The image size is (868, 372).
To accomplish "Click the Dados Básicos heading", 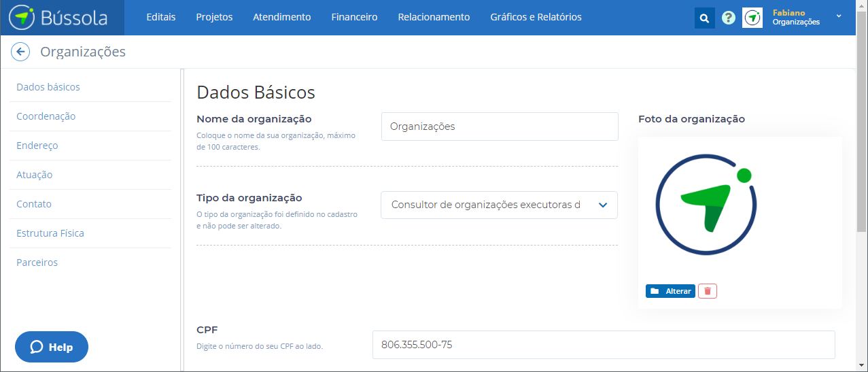I will (x=256, y=92).
